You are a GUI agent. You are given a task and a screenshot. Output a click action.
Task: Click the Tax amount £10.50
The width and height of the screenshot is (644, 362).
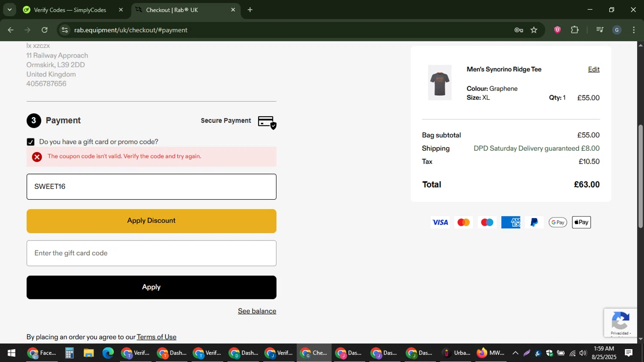(x=589, y=161)
